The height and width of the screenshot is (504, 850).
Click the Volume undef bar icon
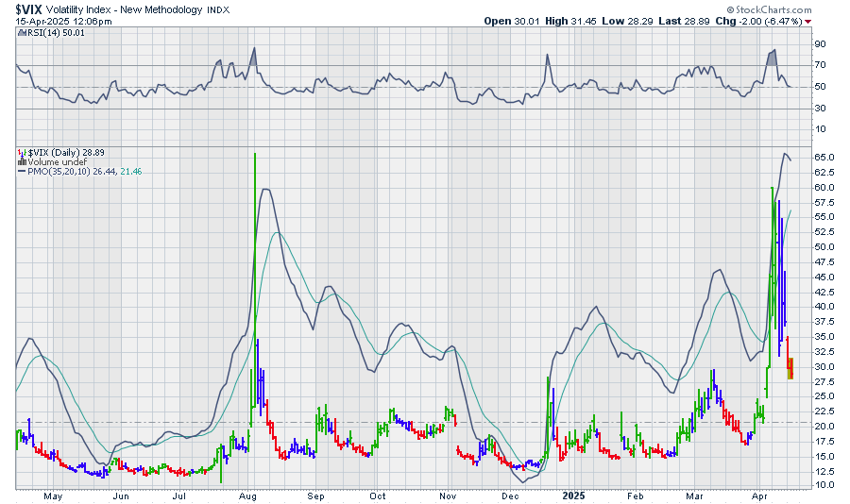21,161
